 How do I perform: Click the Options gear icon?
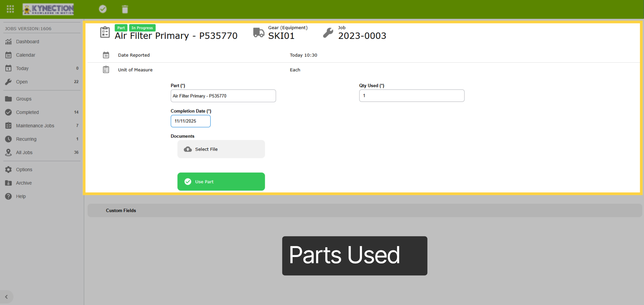(9, 170)
